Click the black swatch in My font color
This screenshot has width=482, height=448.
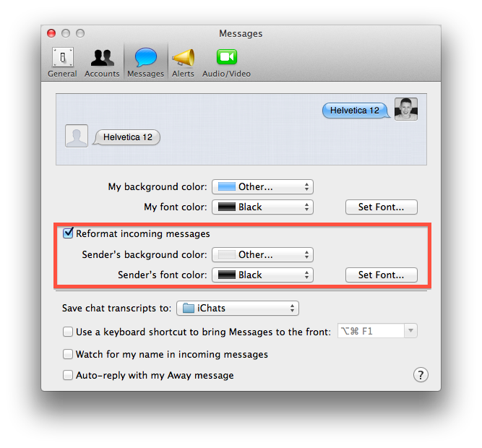coord(227,207)
